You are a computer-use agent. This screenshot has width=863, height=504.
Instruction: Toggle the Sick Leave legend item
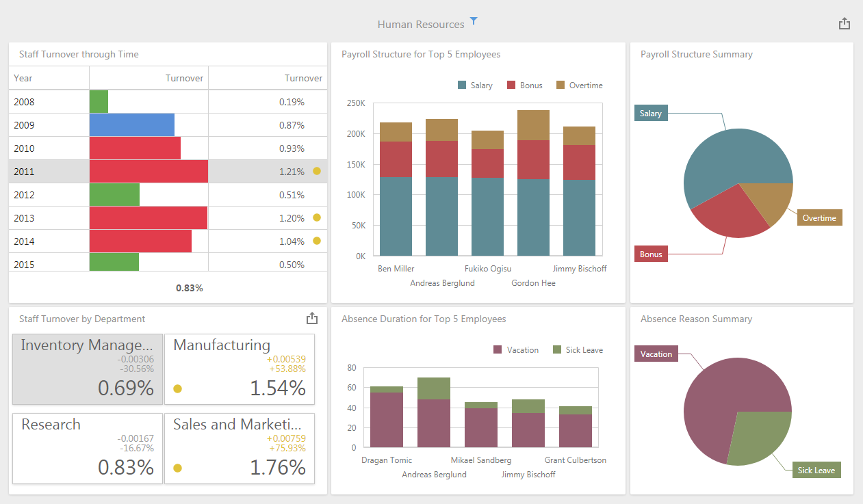click(x=578, y=350)
